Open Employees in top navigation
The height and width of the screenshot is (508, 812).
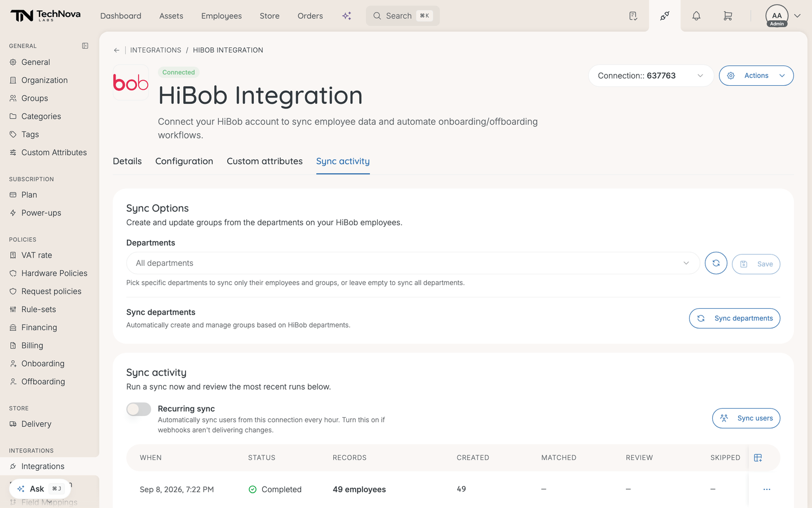tap(222, 16)
